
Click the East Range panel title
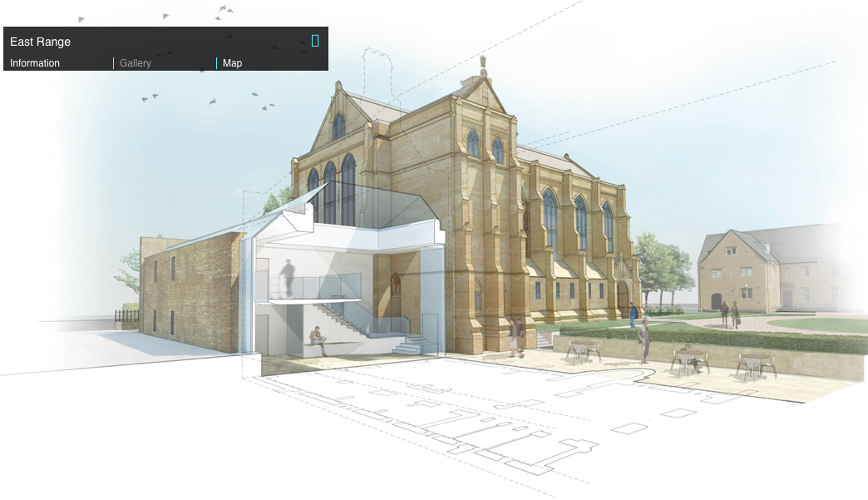41,42
